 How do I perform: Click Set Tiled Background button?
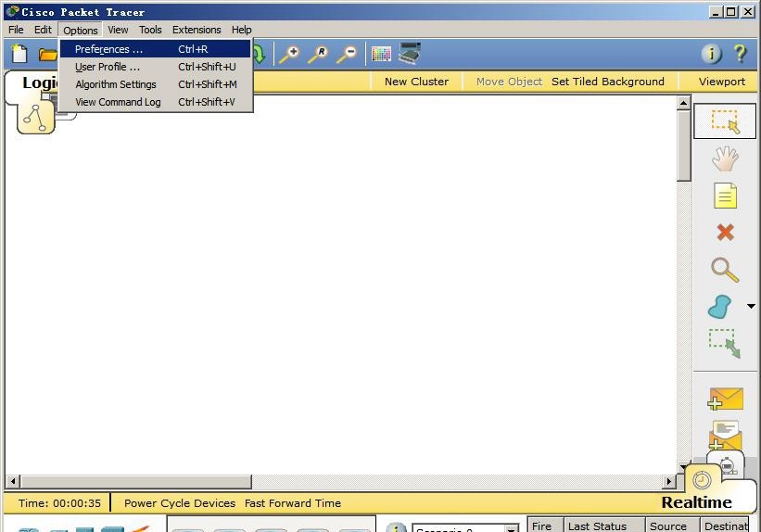pyautogui.click(x=608, y=82)
